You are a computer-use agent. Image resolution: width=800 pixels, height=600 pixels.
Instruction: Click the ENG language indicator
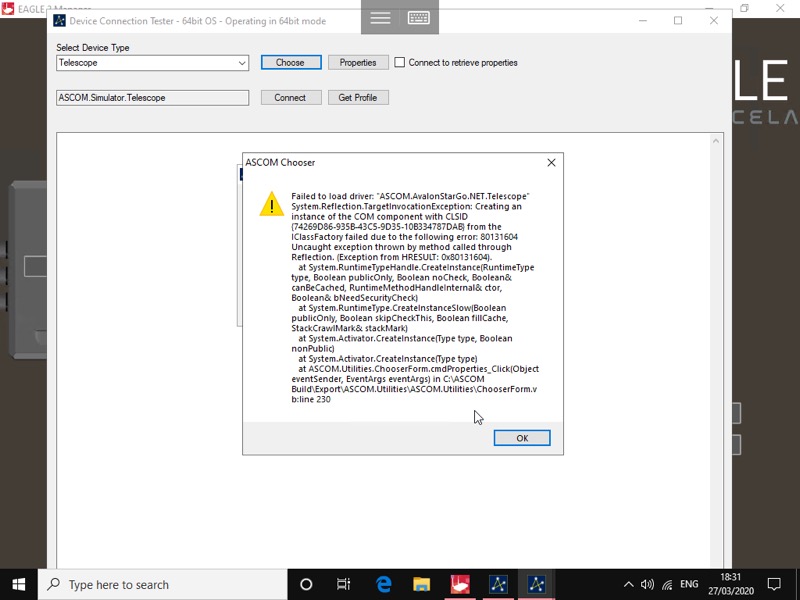pos(689,585)
